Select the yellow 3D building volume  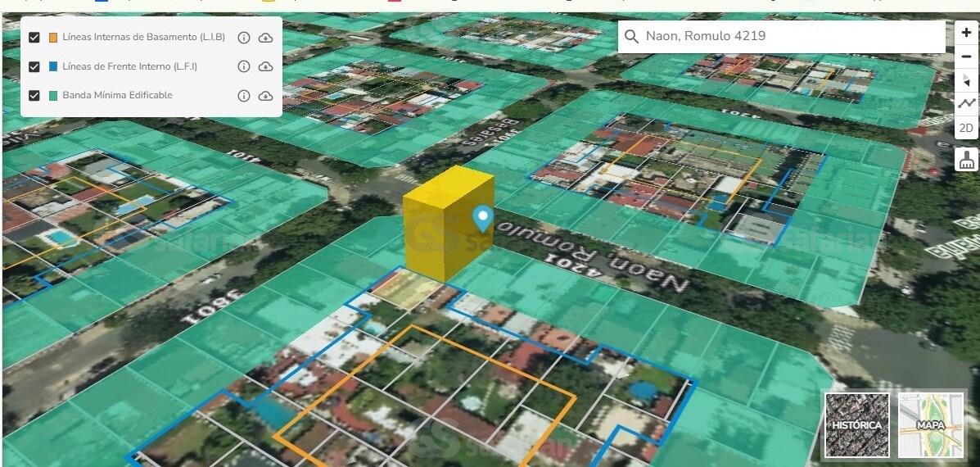pos(447,222)
